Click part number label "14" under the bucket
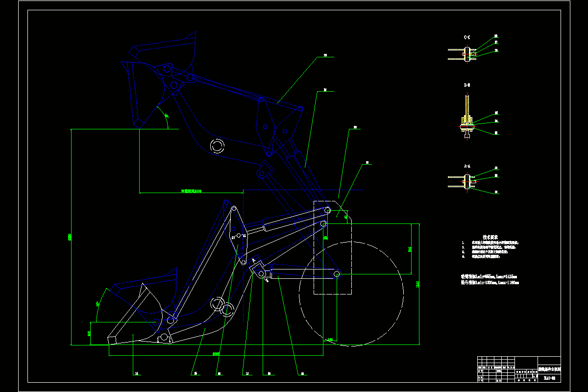 pyautogui.click(x=137, y=374)
